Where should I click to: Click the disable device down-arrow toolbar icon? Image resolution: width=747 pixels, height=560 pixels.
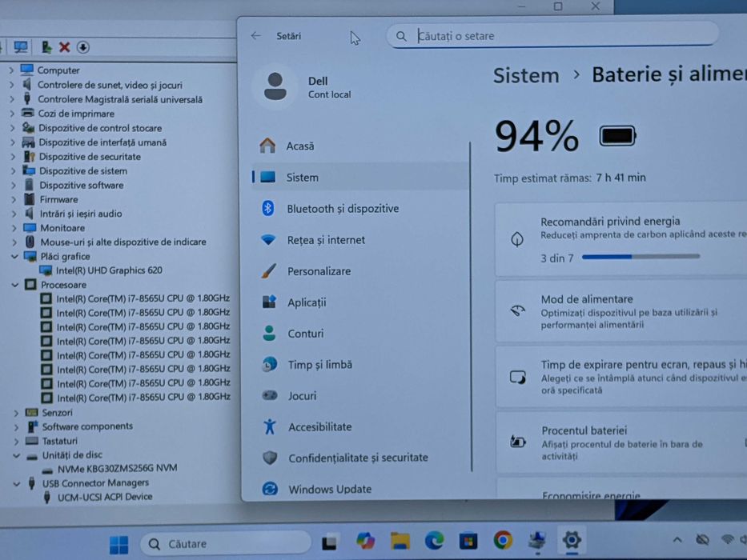[x=83, y=46]
